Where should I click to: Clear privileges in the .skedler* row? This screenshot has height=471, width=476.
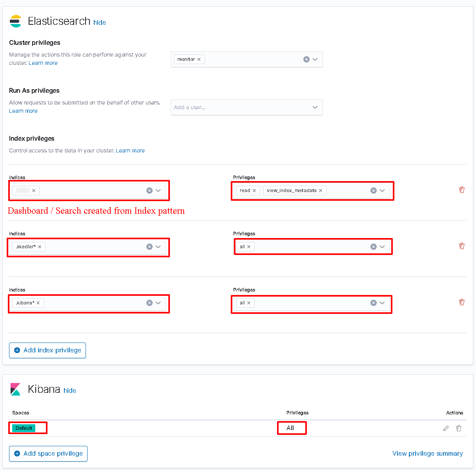[x=374, y=247]
